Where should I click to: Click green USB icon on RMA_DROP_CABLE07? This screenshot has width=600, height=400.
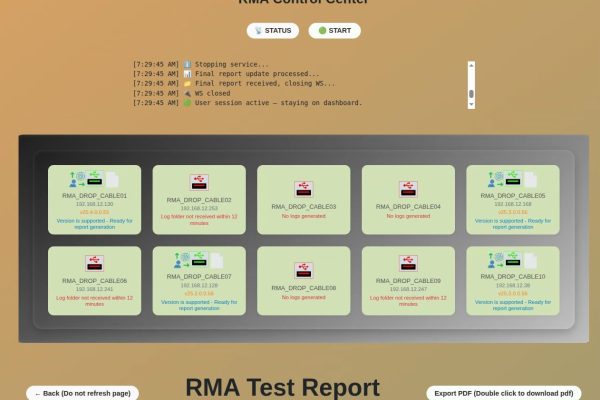tap(199, 259)
